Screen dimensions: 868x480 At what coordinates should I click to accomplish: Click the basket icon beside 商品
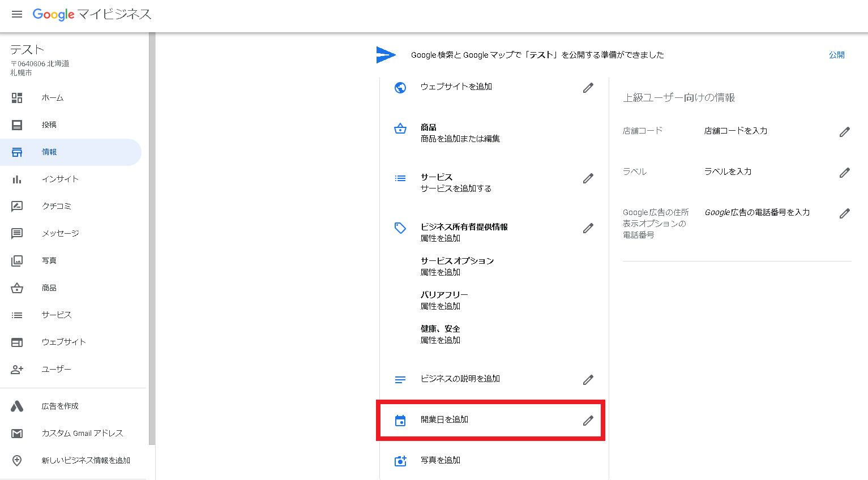pyautogui.click(x=400, y=128)
